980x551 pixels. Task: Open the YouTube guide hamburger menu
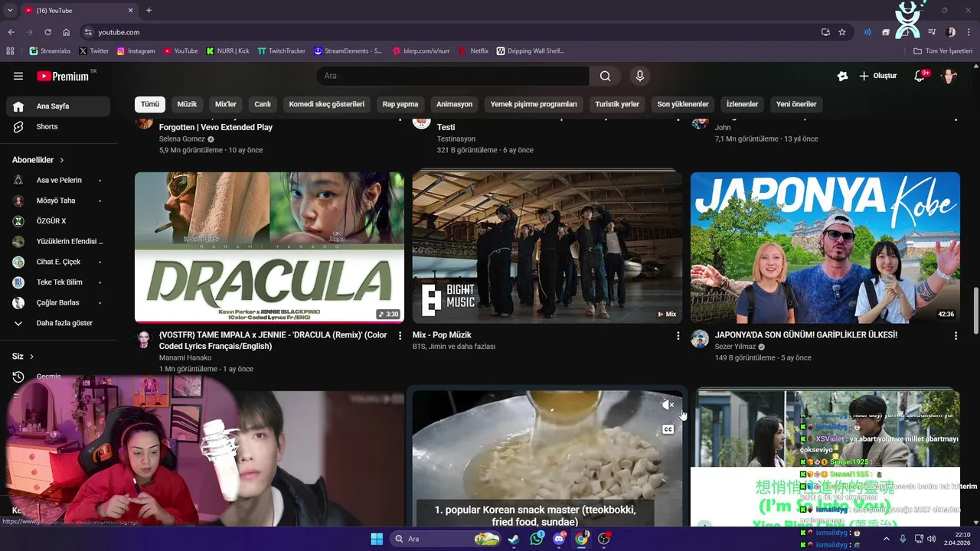tap(18, 76)
